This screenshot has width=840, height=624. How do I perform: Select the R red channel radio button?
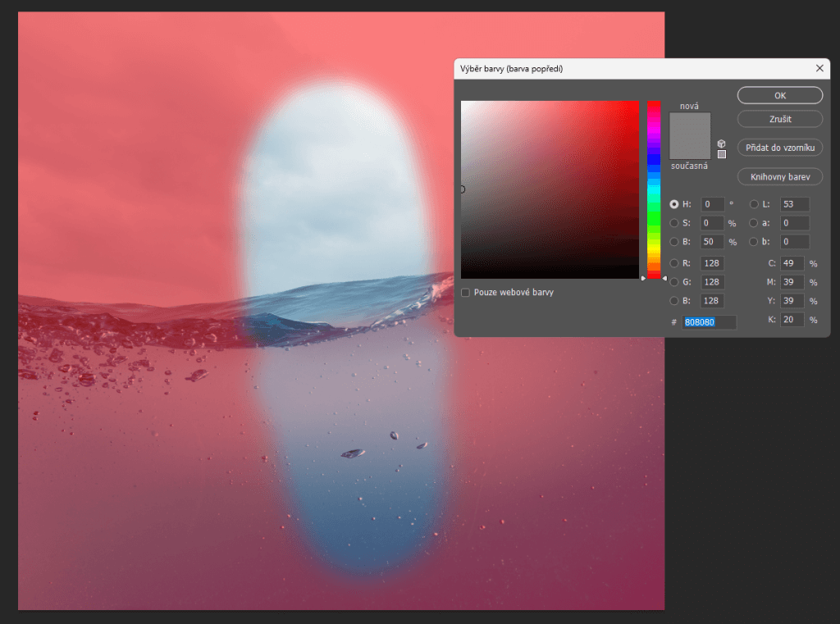click(x=674, y=263)
